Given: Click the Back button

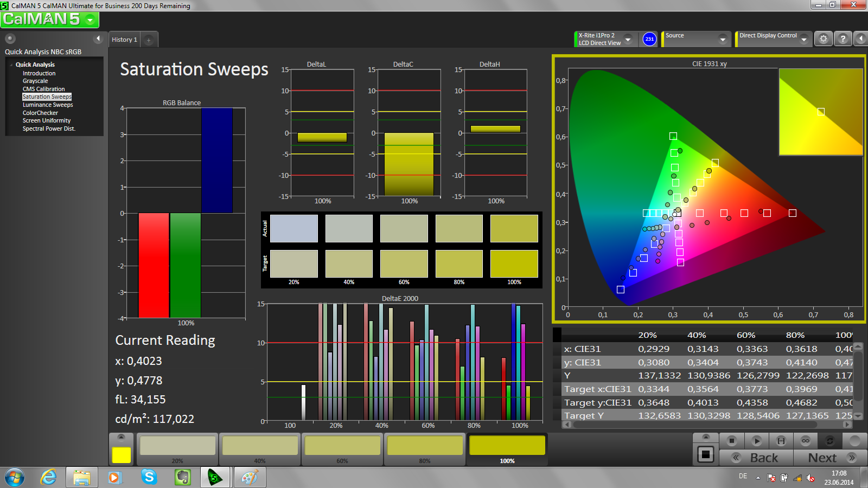Looking at the screenshot, I should tap(756, 458).
